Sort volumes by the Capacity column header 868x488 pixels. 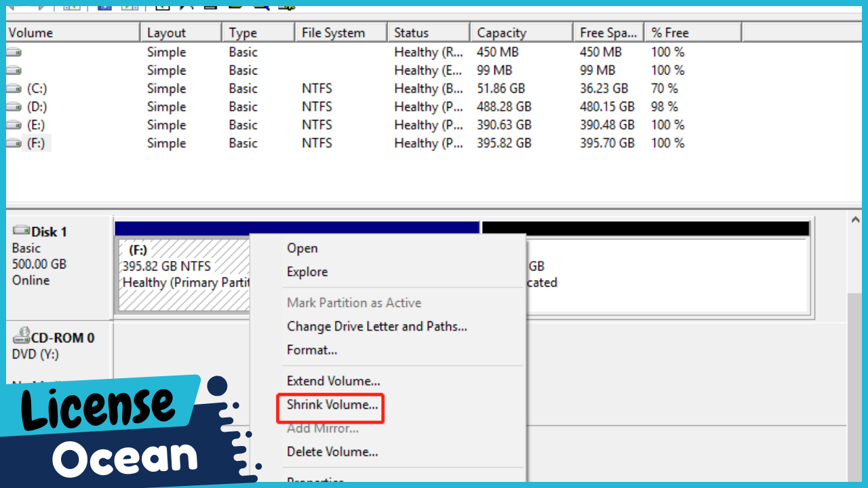(502, 32)
